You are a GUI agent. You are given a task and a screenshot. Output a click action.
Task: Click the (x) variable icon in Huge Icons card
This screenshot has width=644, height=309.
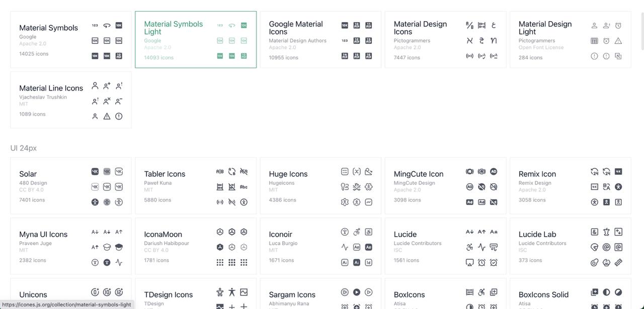357,171
